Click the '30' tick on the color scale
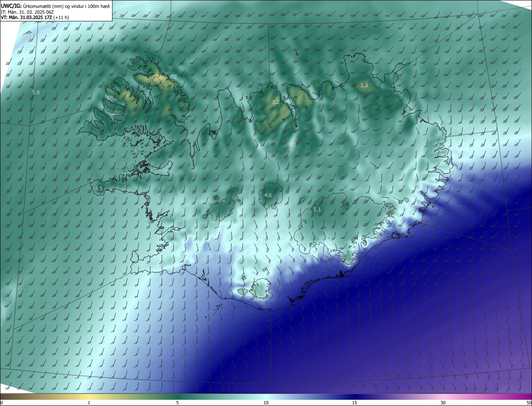Viewport: 532px width, 406px height. (x=443, y=403)
